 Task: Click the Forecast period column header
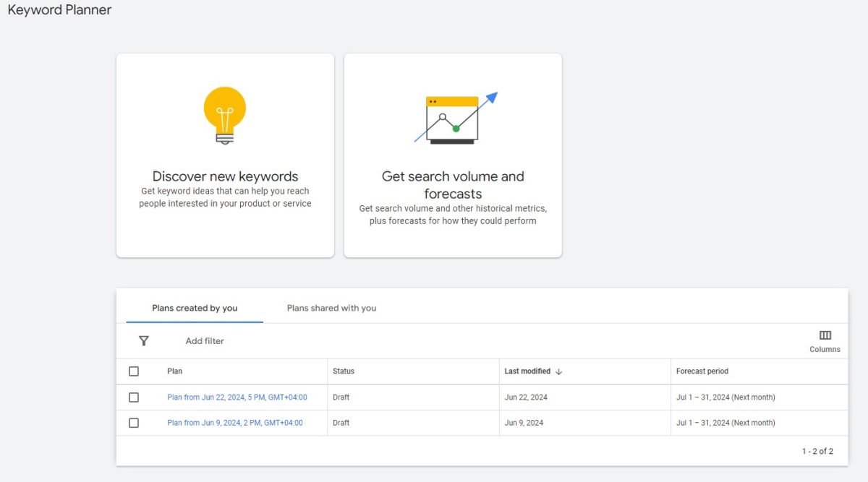click(x=702, y=371)
